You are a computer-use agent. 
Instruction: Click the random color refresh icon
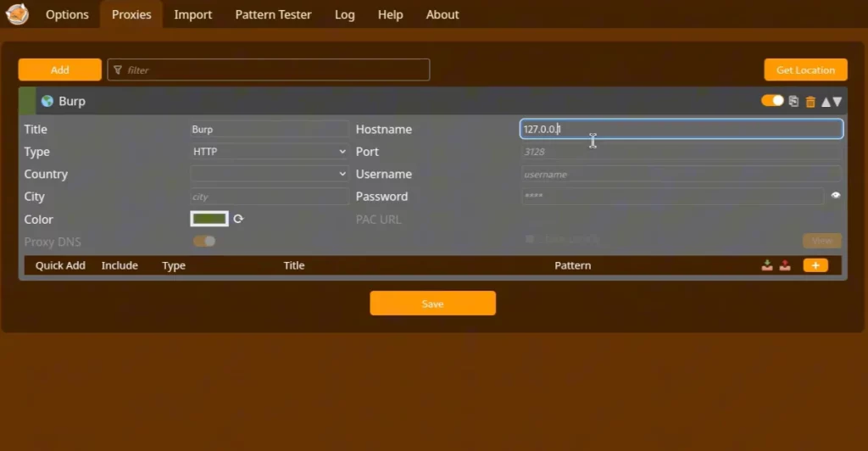point(238,219)
